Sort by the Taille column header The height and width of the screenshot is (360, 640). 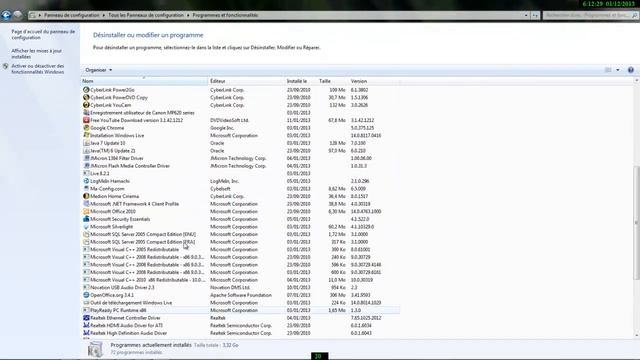[x=333, y=81]
